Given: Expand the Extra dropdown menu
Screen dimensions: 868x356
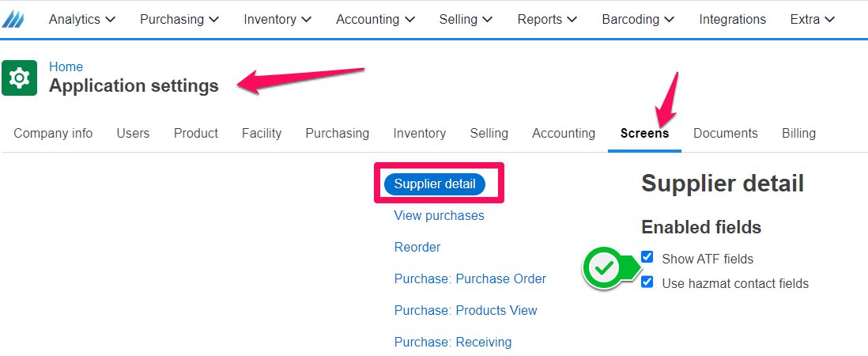Looking at the screenshot, I should [812, 19].
